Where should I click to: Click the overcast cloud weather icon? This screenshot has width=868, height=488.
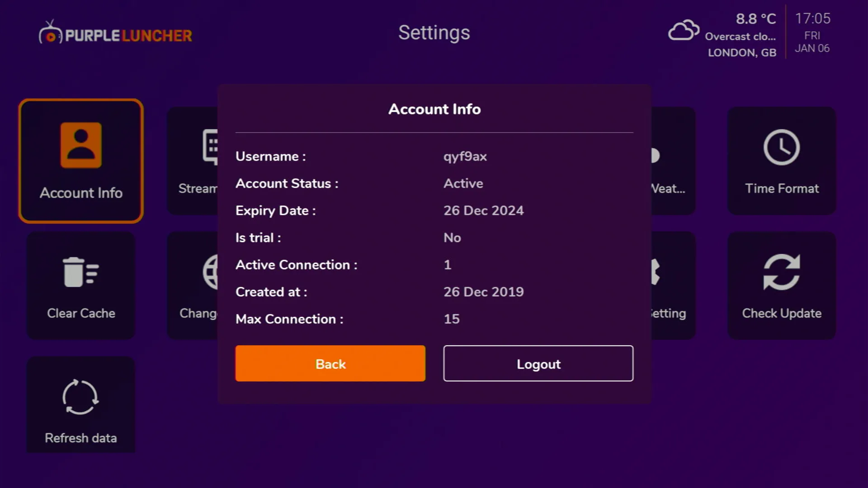point(684,30)
